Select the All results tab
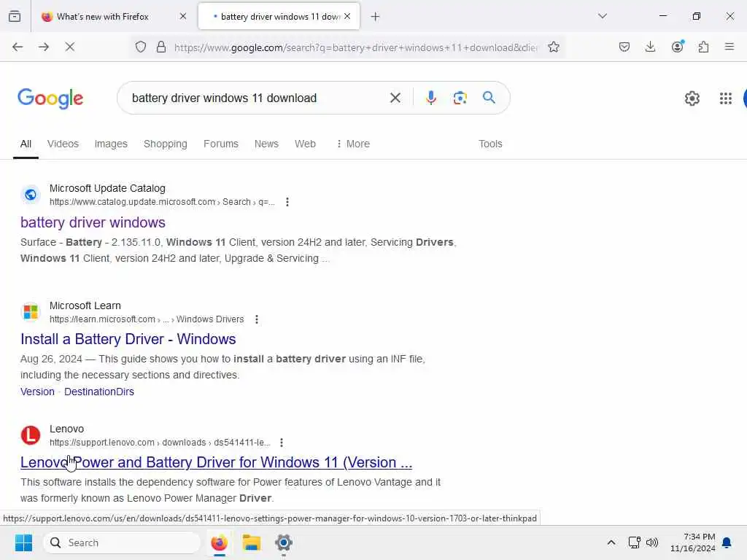Viewport: 747px width, 560px height. [26, 144]
